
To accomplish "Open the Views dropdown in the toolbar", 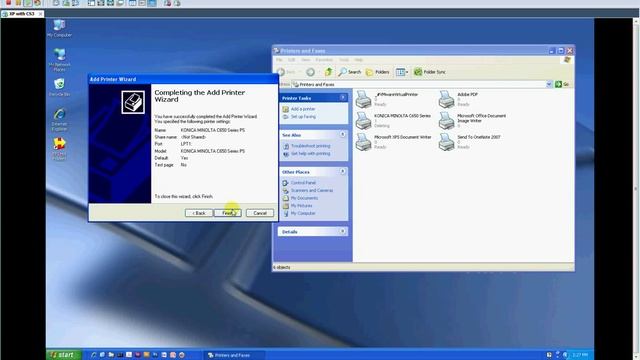I will coord(402,72).
